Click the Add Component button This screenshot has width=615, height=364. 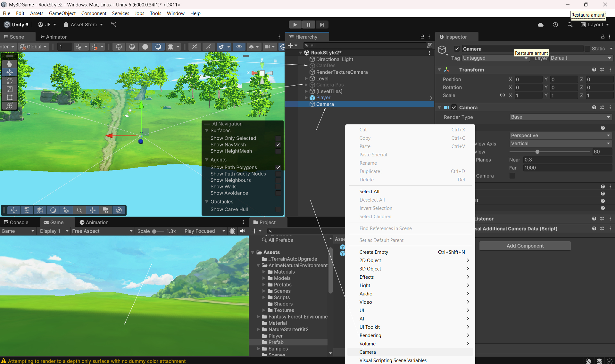pyautogui.click(x=525, y=246)
